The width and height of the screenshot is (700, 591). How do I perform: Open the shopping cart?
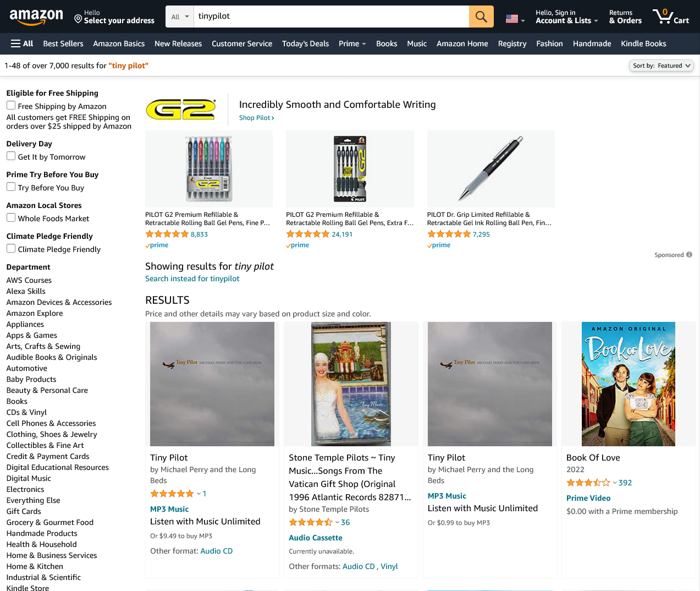(670, 17)
